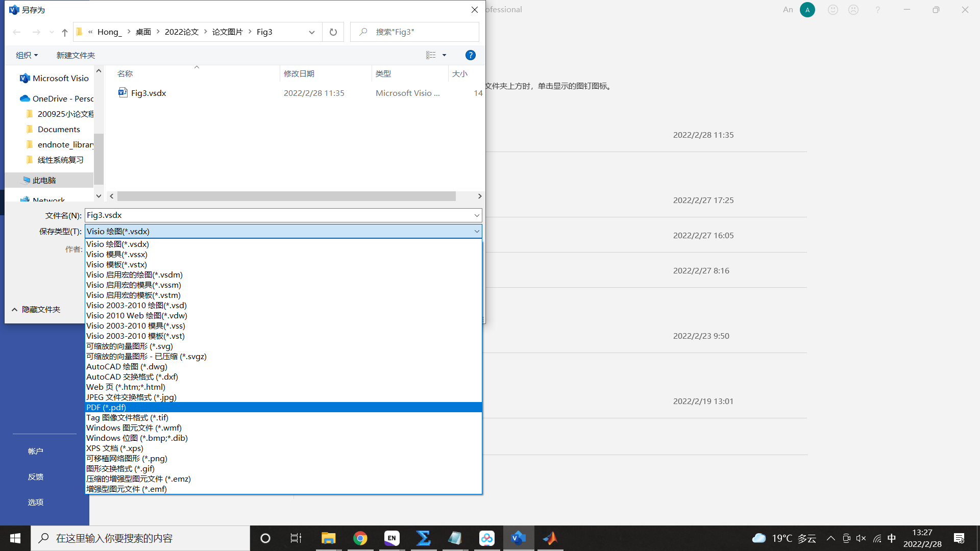Choose Visio 启用宏的绘图(*.vsdm) format
Viewport: 980px width, 551px height.
pos(283,274)
